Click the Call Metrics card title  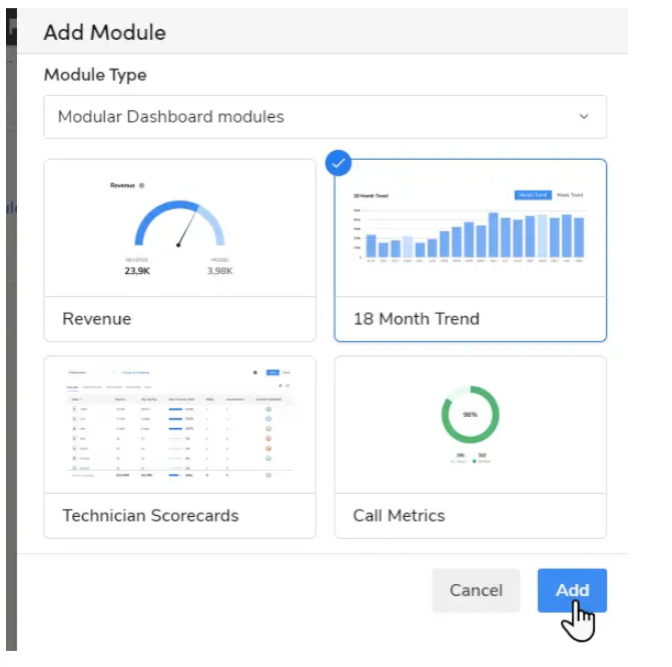(399, 515)
